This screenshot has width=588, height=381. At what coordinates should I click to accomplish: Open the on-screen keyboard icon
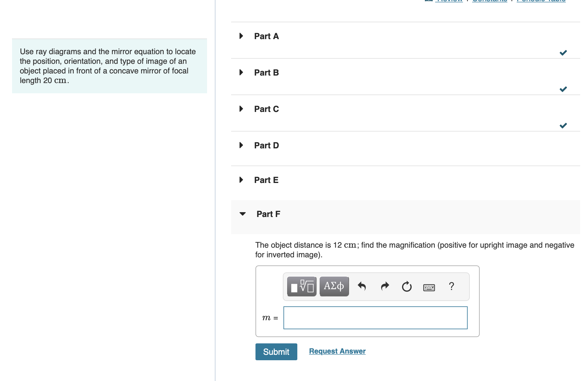pyautogui.click(x=429, y=287)
